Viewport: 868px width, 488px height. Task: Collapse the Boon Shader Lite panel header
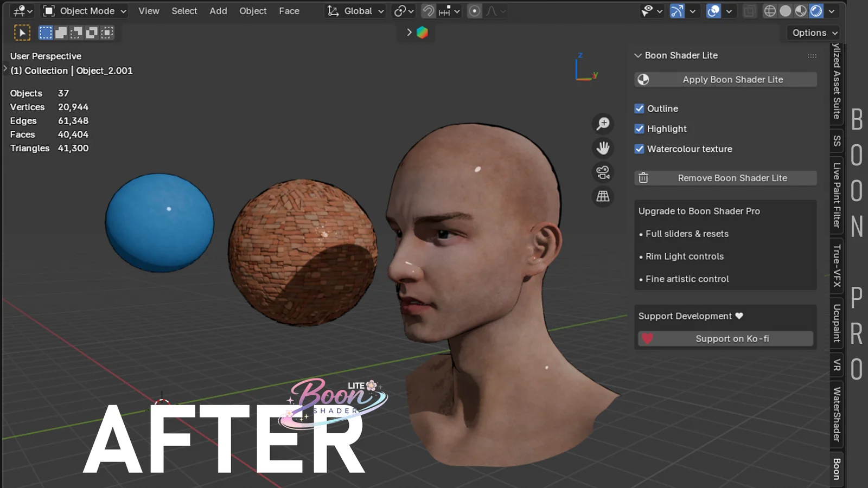click(638, 55)
